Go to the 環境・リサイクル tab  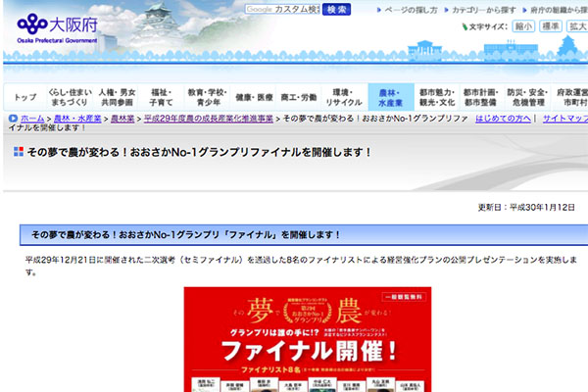(344, 96)
